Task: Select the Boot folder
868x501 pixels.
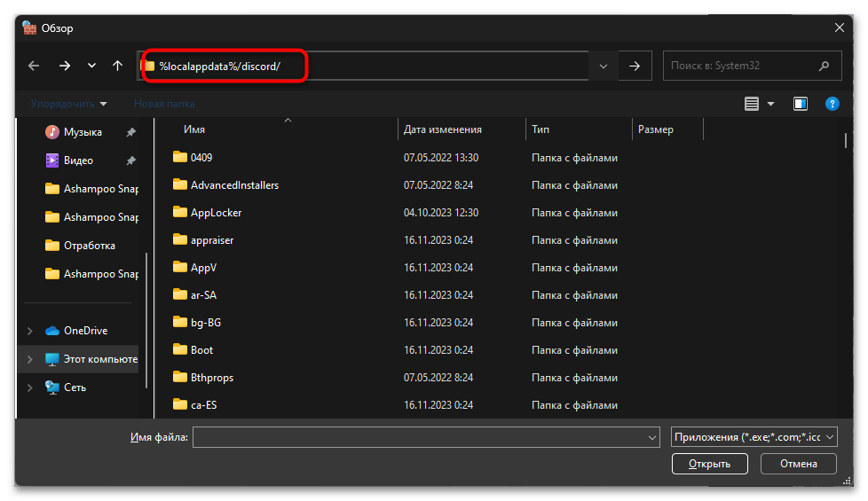Action: click(x=201, y=350)
